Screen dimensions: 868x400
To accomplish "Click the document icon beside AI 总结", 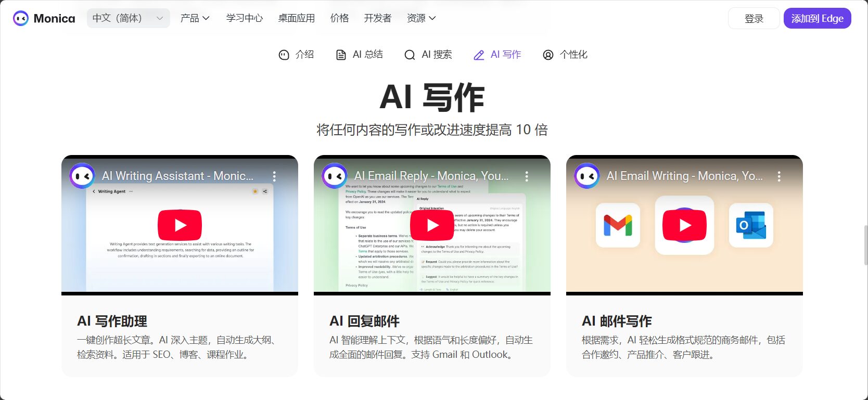I will [x=341, y=55].
